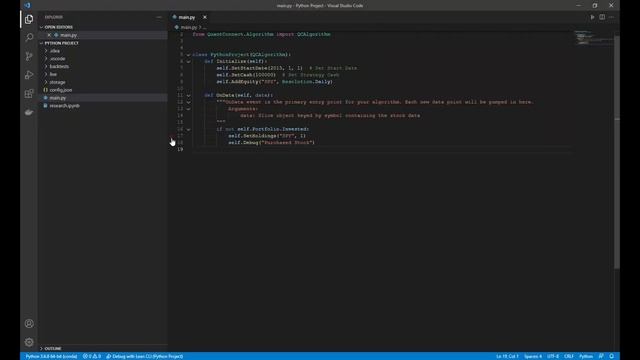Open the Extensions view
Screen dimensions: 640x360
click(x=29, y=94)
